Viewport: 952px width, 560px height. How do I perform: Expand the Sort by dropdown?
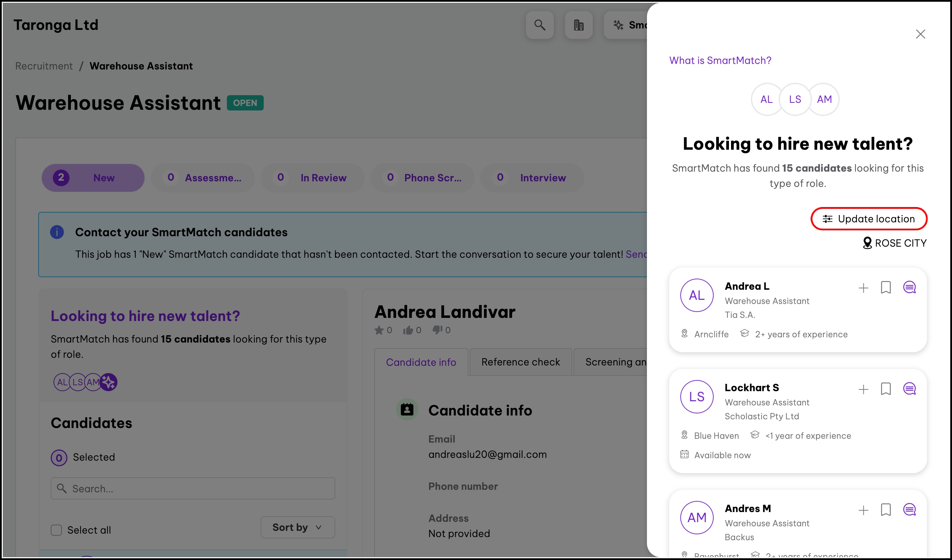coord(297,527)
